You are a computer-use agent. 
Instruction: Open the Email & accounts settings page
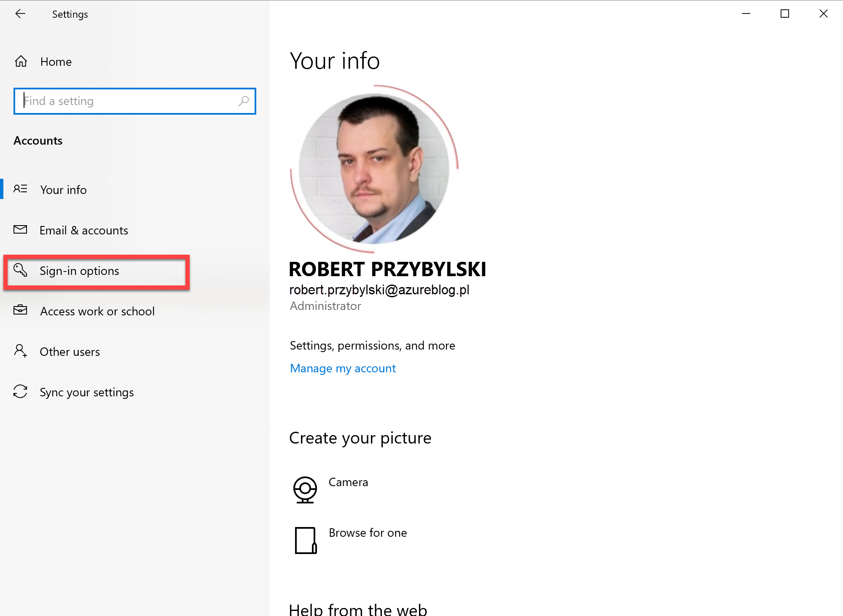pos(84,230)
